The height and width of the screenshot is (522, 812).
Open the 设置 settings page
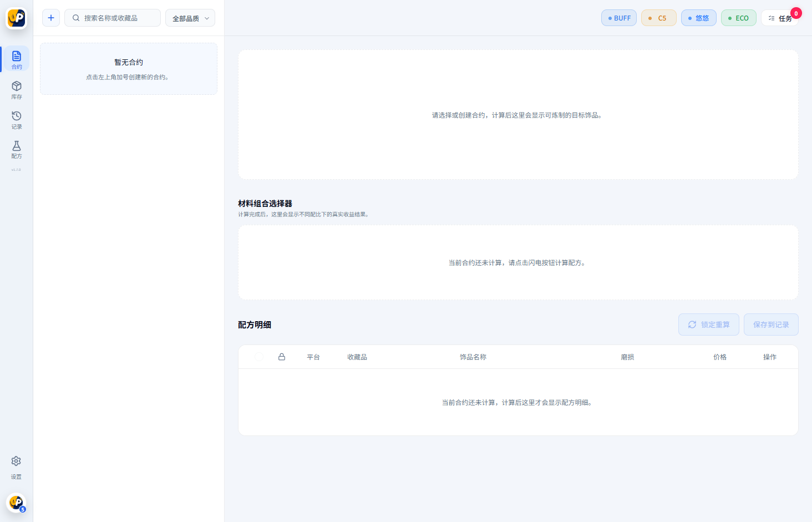16,465
